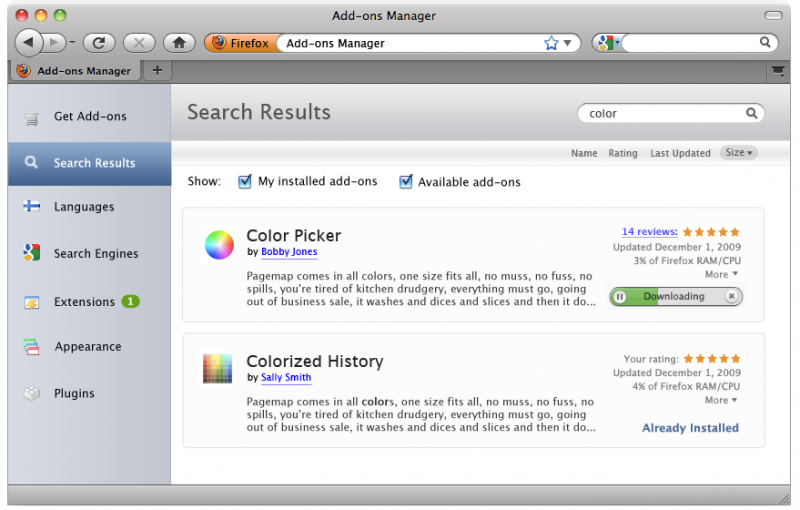Go forward with the forward arrow button

(x=55, y=43)
